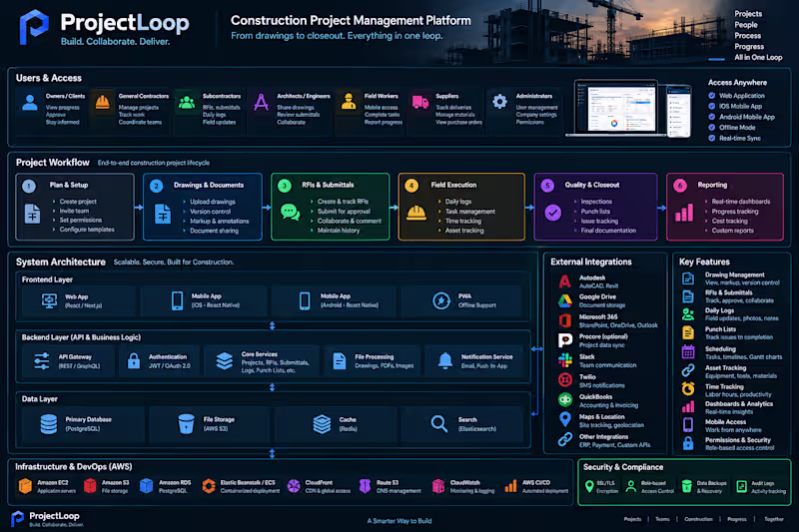Click the "Markup & annotations" list item

pos(219,221)
